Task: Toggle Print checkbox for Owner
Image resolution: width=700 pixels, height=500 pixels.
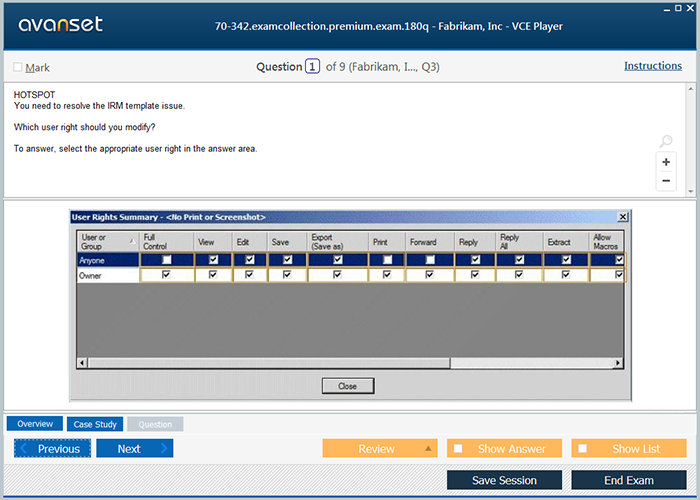Action: coord(387,275)
